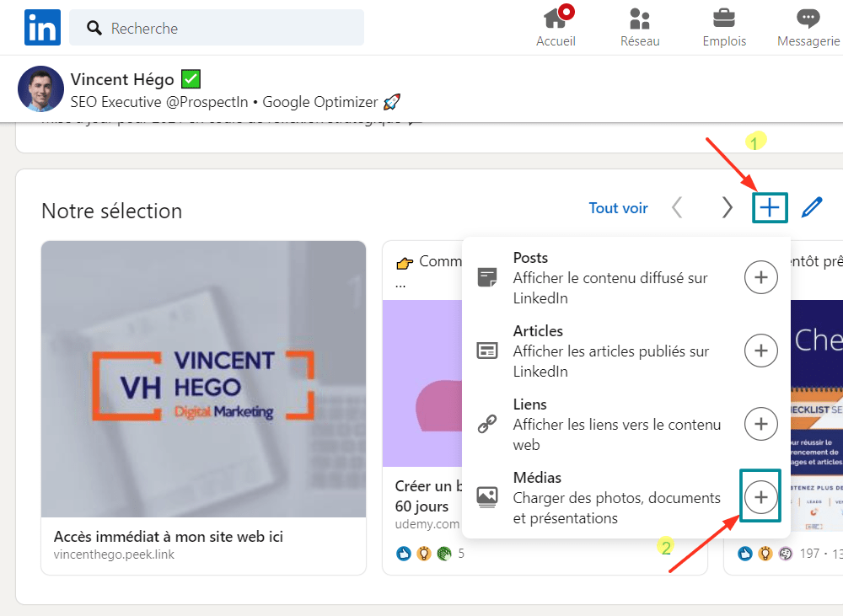843x616 pixels.
Task: Select the pencil icon to edit featured items
Action: (x=811, y=206)
